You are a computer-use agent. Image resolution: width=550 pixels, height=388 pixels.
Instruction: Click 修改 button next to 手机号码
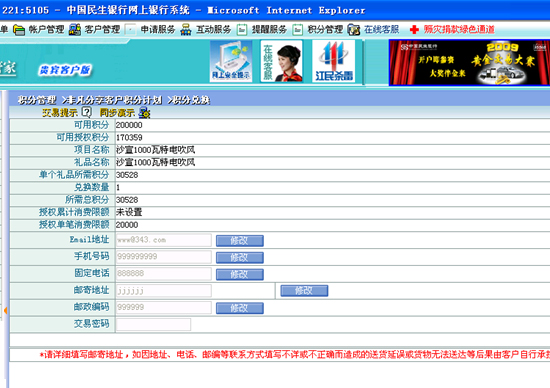[x=240, y=257]
